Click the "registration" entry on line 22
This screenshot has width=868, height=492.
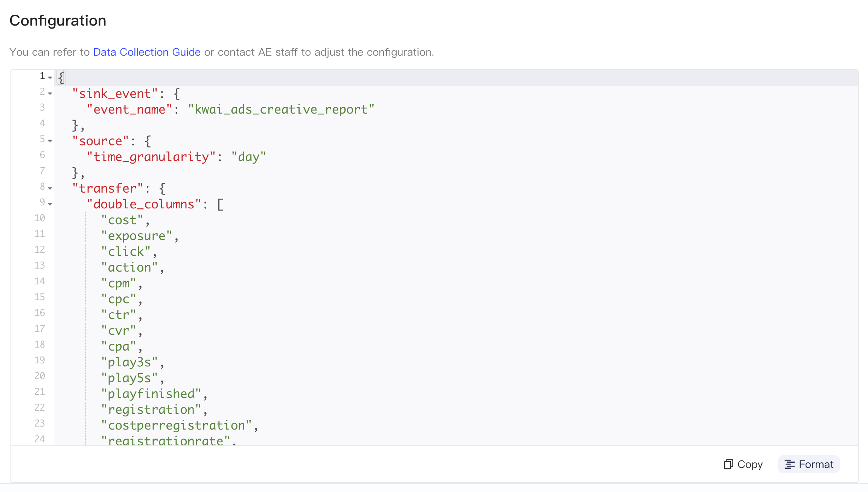[x=151, y=410]
